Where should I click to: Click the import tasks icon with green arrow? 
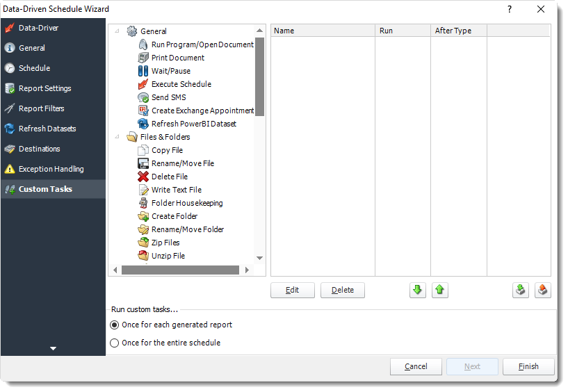(521, 291)
